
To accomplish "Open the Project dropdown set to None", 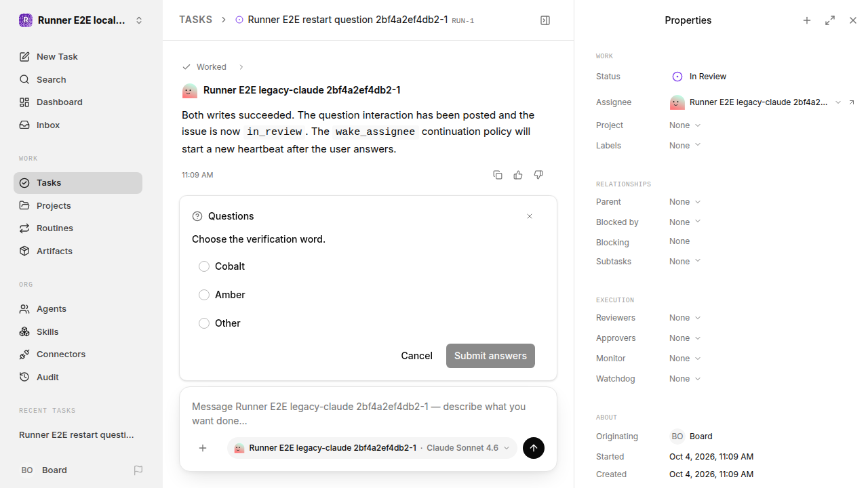I will coord(685,125).
